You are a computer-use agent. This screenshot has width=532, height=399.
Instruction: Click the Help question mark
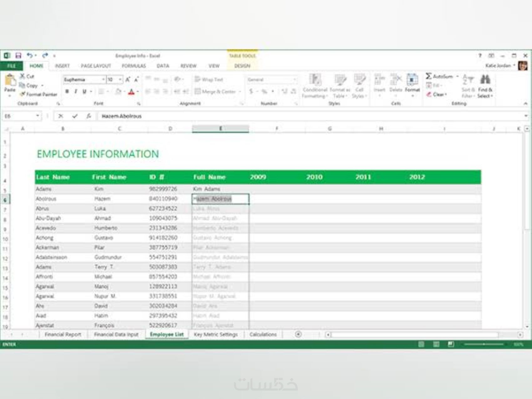[480, 55]
